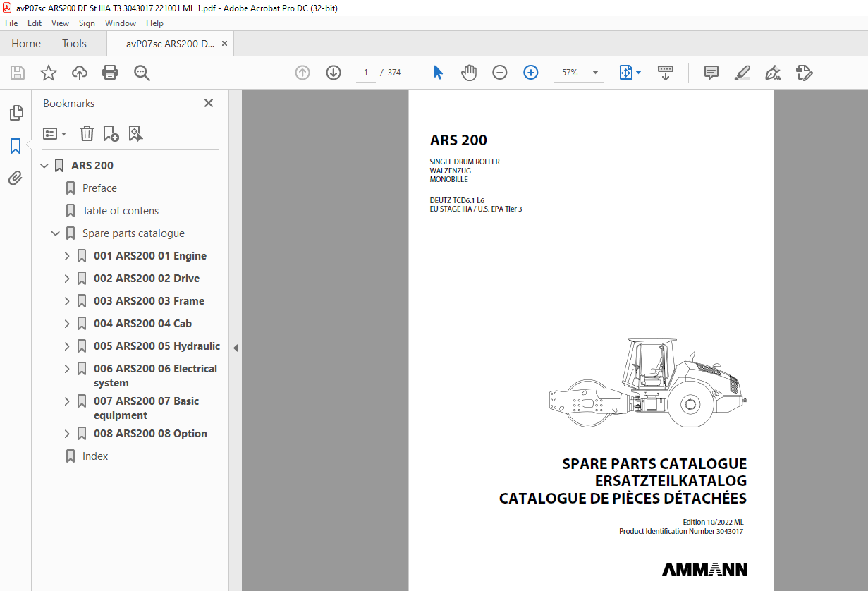Image resolution: width=868 pixels, height=591 pixels.
Task: Go to previous page arrow
Action: (302, 73)
